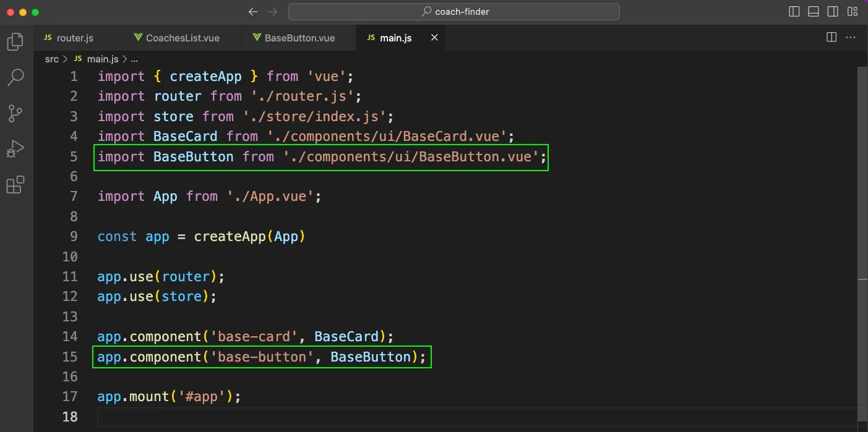Toggle primary side bar layout icon
The height and width of the screenshot is (432, 868).
794,12
